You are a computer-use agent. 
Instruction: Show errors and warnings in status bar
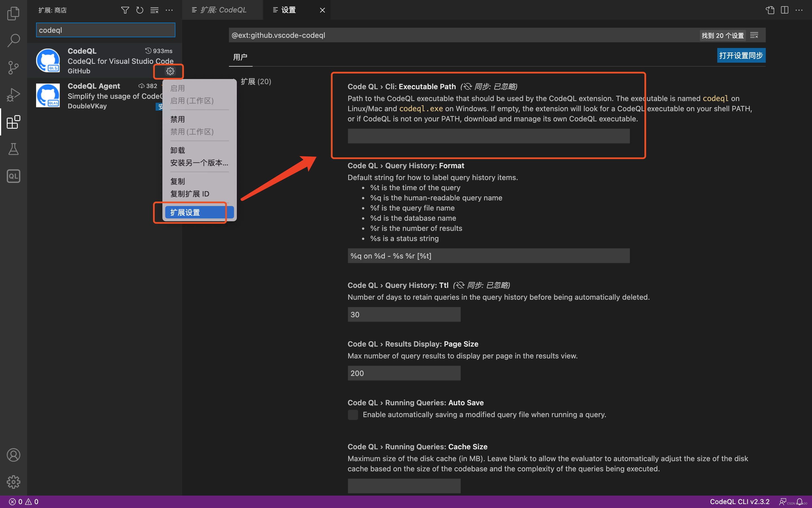[x=23, y=502]
